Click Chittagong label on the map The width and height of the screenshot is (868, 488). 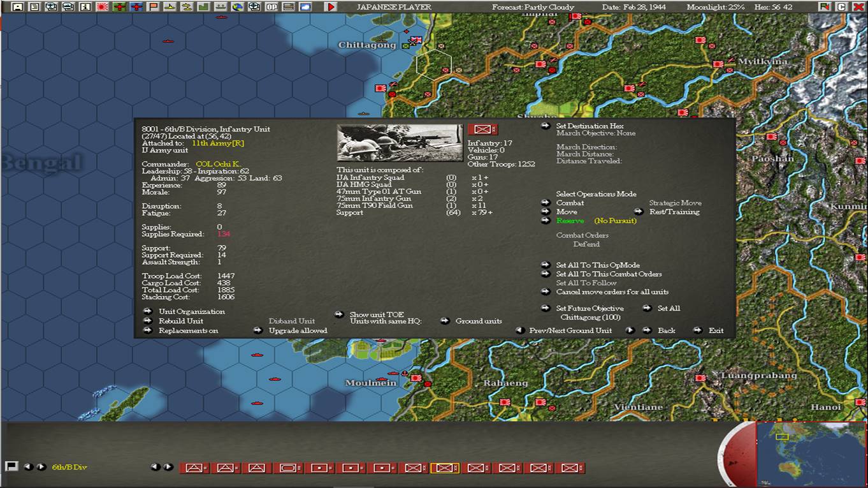pos(367,45)
